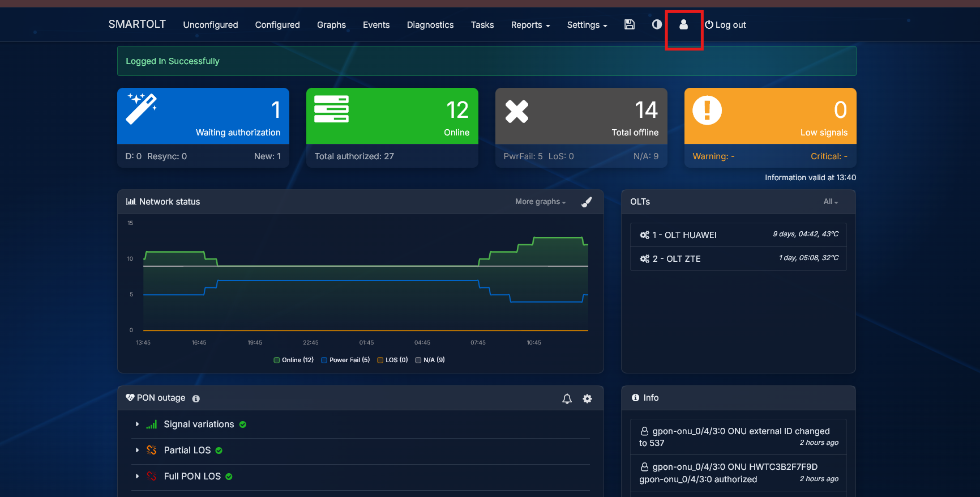Click the save configuration floppy disk icon
Viewport: 980px width, 497px height.
point(629,24)
